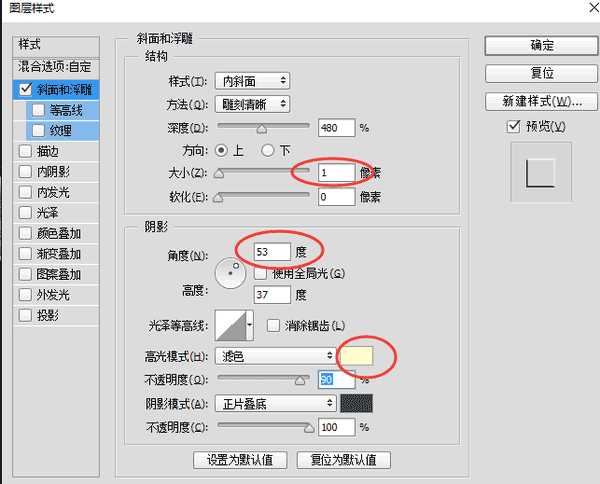Select the 外发光 style entry label
Viewport: 600px width, 484px height.
(x=53, y=295)
